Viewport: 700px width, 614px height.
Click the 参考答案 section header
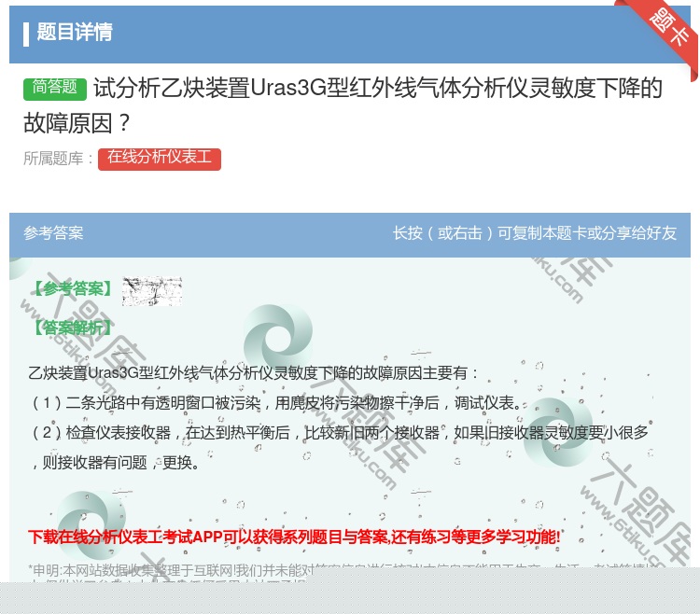[x=53, y=233]
